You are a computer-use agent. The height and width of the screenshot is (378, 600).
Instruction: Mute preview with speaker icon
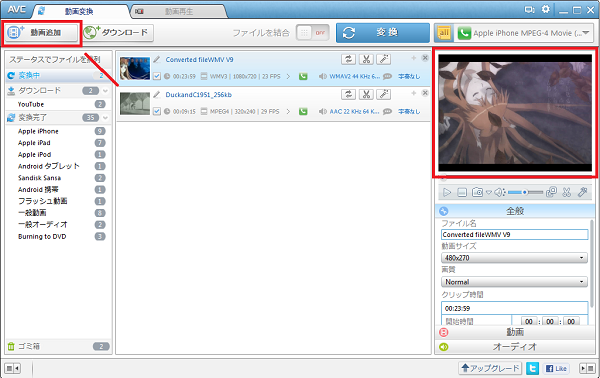(x=499, y=192)
